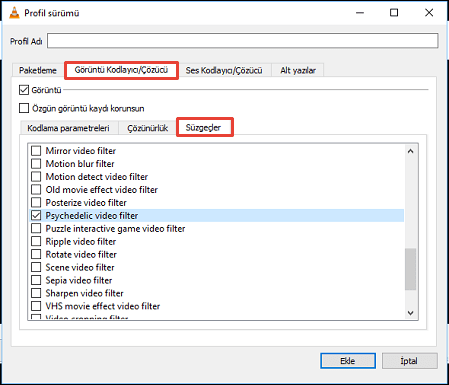Enable Old movie effect video filter
The width and height of the screenshot is (449, 385).
coord(36,190)
